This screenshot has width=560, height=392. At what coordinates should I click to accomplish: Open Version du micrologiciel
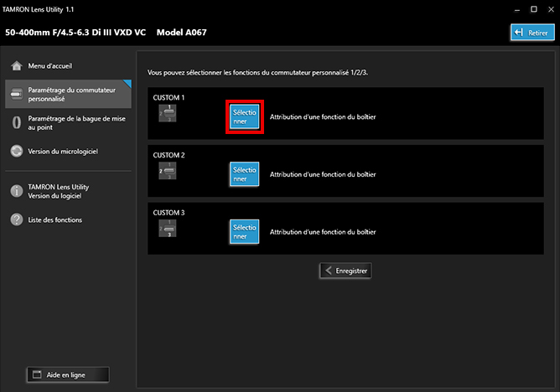[68, 152]
